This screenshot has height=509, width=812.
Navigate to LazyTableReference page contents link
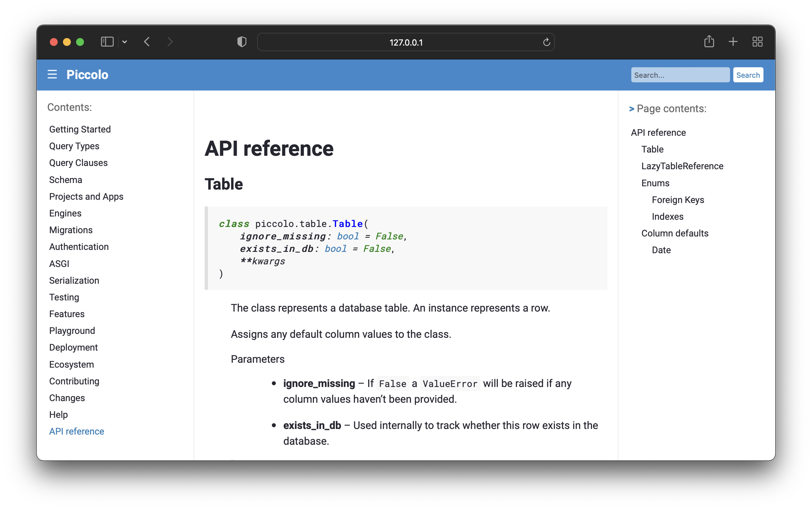coord(682,166)
